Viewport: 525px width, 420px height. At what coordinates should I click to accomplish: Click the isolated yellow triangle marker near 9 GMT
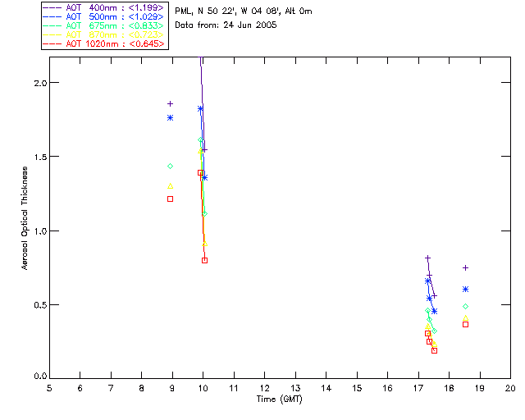click(x=170, y=186)
